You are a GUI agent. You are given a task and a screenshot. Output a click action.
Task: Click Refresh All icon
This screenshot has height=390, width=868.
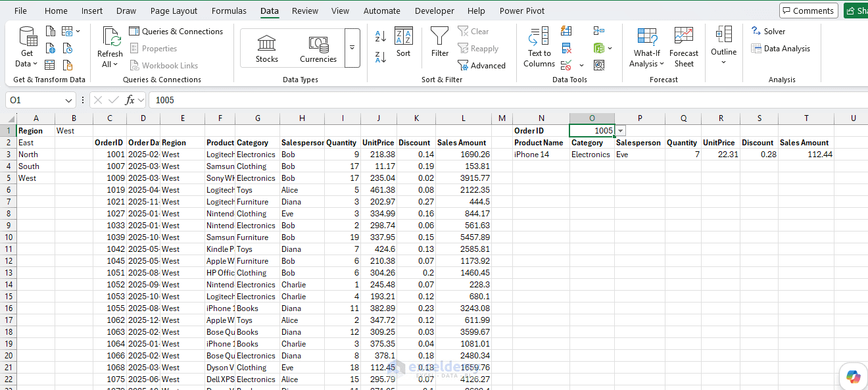tap(110, 47)
